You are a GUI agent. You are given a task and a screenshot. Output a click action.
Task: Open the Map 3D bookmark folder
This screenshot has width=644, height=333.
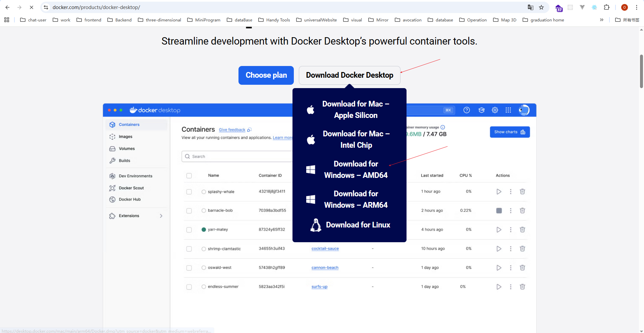pos(504,20)
